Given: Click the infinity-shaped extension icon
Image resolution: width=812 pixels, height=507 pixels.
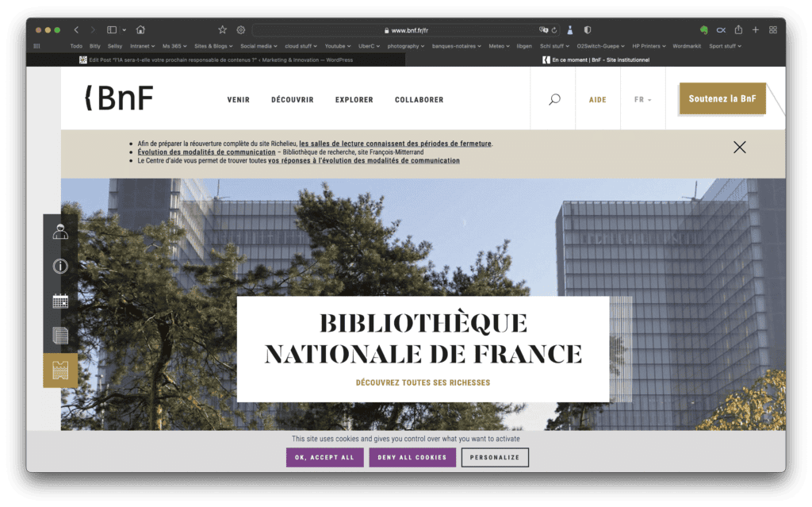Looking at the screenshot, I should click(721, 30).
